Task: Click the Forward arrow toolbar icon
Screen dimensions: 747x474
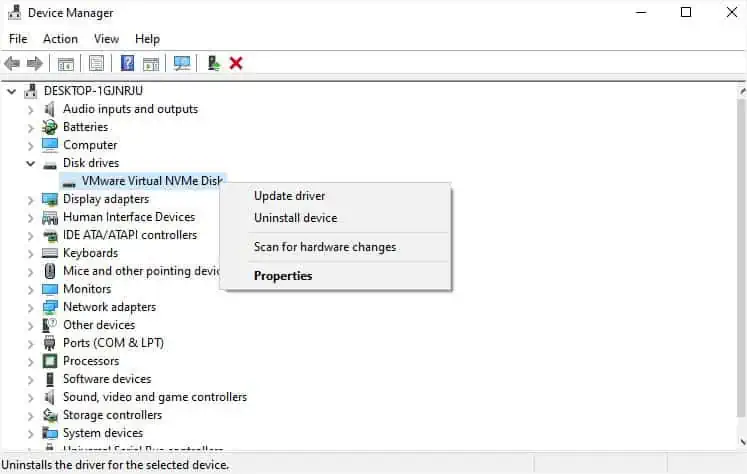Action: (x=35, y=63)
